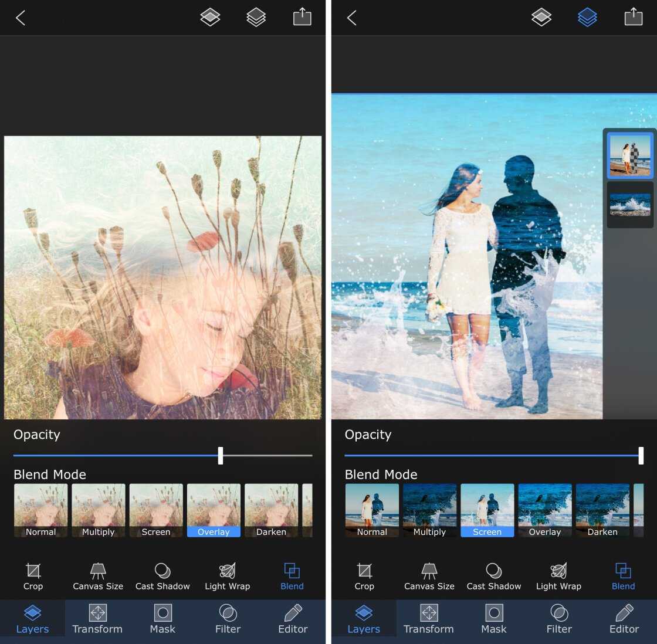
Task: Select the ocean wave layer thumbnail
Action: 630,205
